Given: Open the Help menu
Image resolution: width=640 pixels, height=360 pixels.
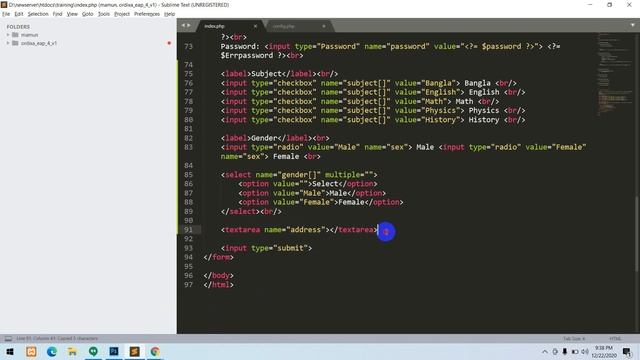Looking at the screenshot, I should (169, 14).
